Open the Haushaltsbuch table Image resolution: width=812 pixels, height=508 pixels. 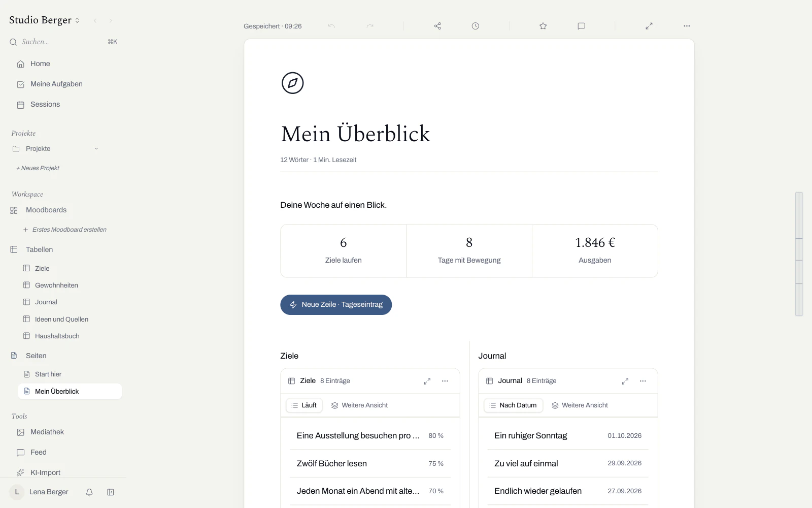57,336
